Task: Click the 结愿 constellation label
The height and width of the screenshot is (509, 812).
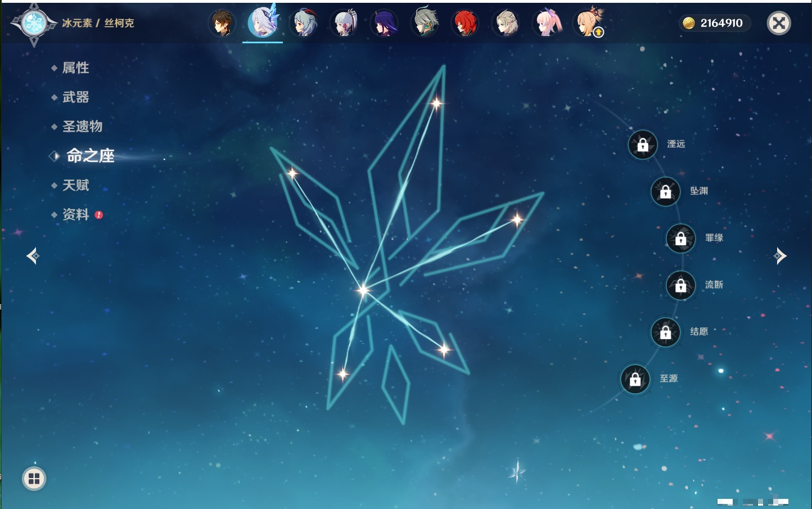Action: click(699, 332)
